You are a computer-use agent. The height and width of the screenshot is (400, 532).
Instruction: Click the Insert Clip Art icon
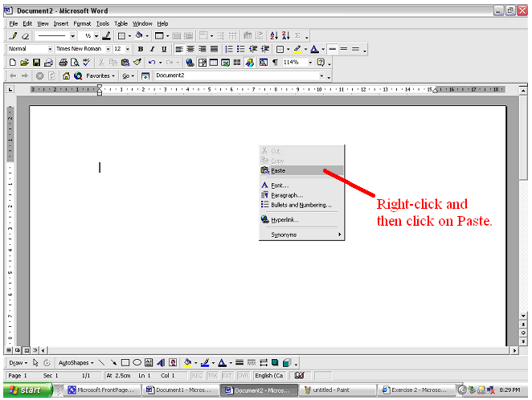point(173,363)
